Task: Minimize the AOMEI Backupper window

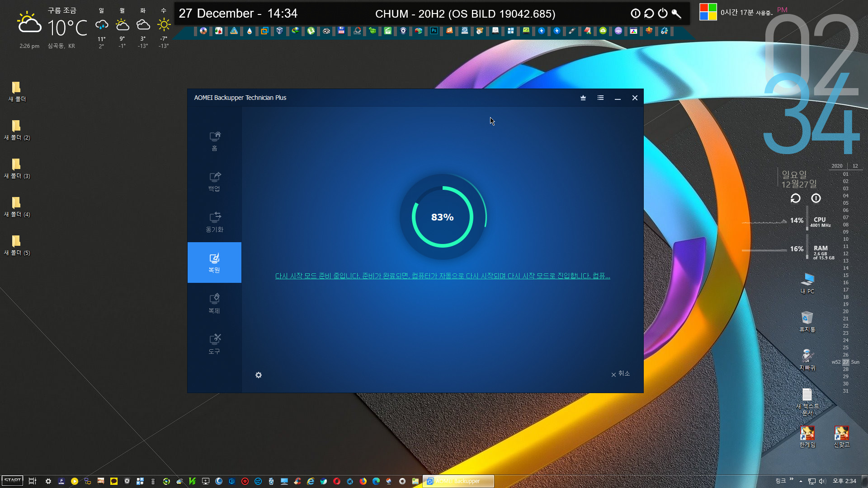Action: point(618,98)
